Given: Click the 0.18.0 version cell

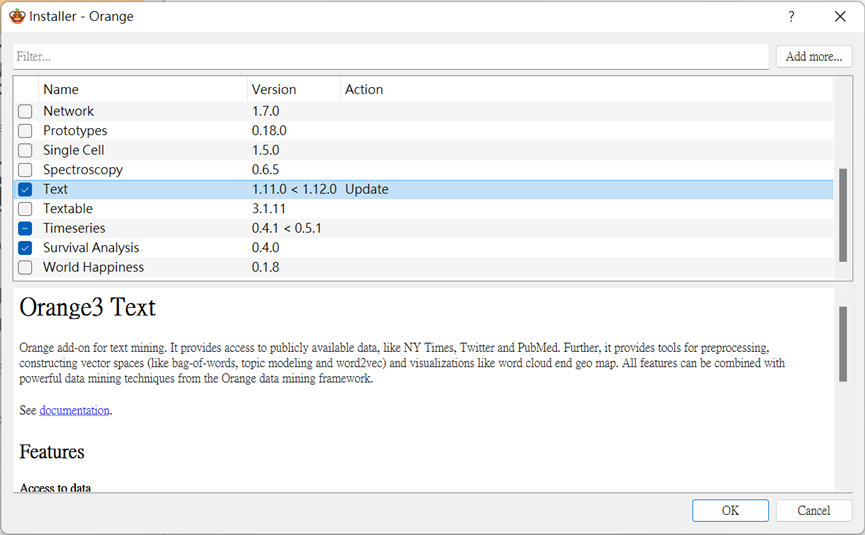Looking at the screenshot, I should click(x=269, y=131).
